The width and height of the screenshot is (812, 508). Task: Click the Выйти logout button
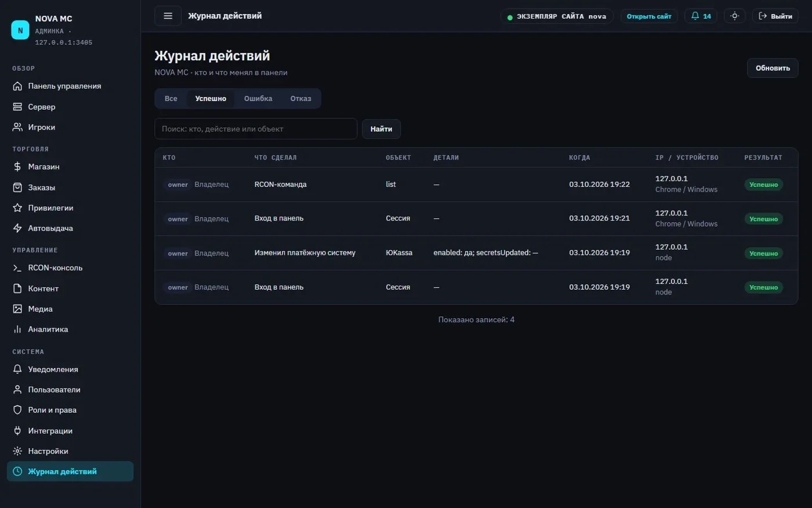[775, 16]
